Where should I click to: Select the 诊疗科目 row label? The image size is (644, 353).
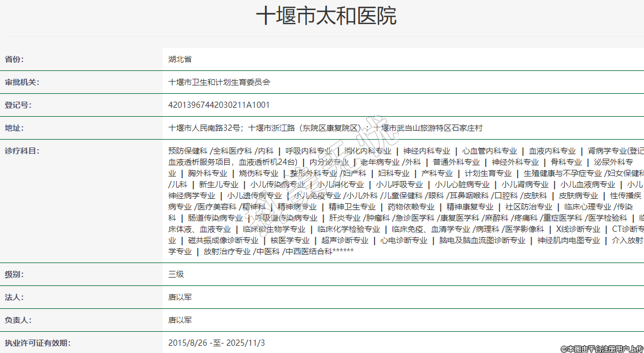[x=22, y=151]
